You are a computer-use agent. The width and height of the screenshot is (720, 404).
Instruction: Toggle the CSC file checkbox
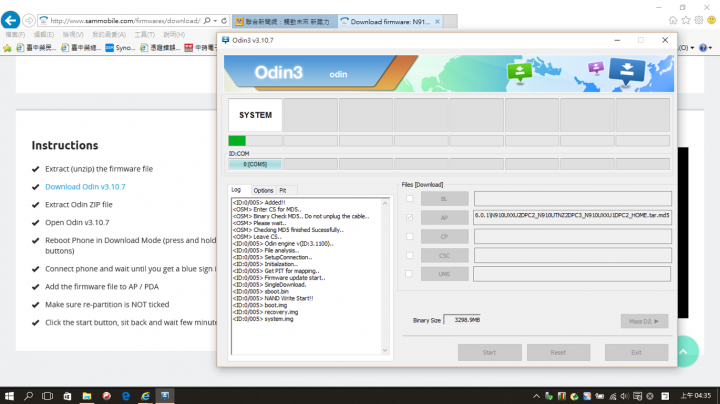[410, 255]
